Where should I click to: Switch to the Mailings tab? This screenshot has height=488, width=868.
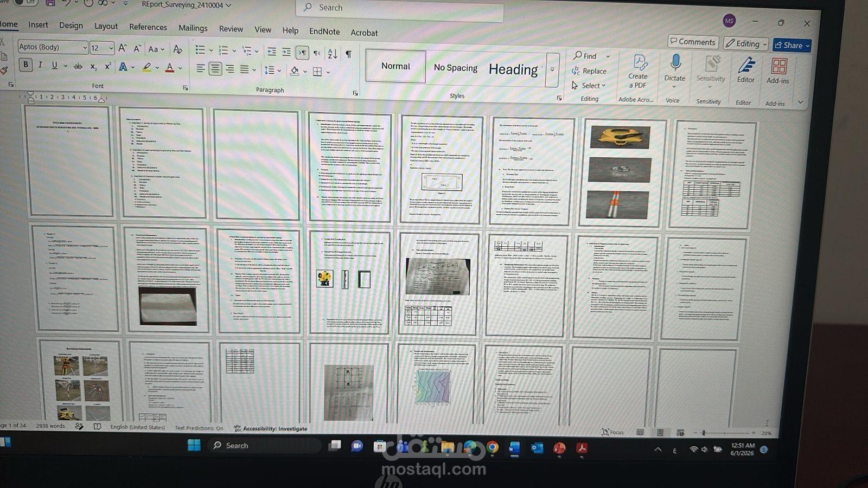click(x=193, y=28)
